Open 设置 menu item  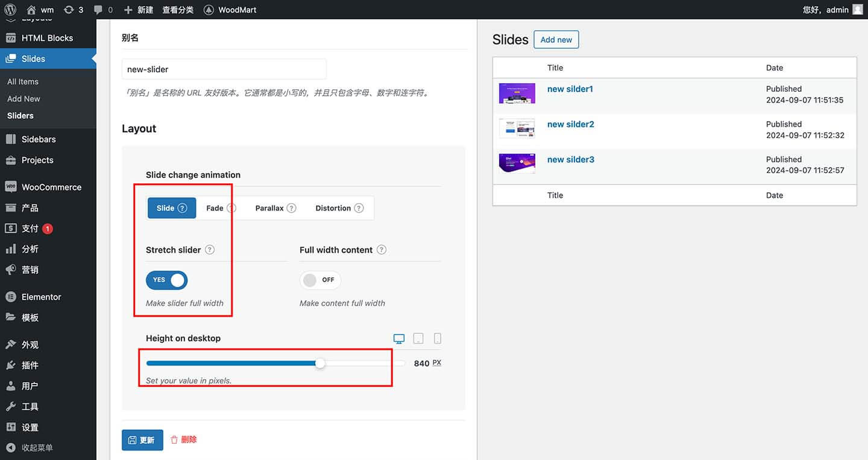click(48, 427)
